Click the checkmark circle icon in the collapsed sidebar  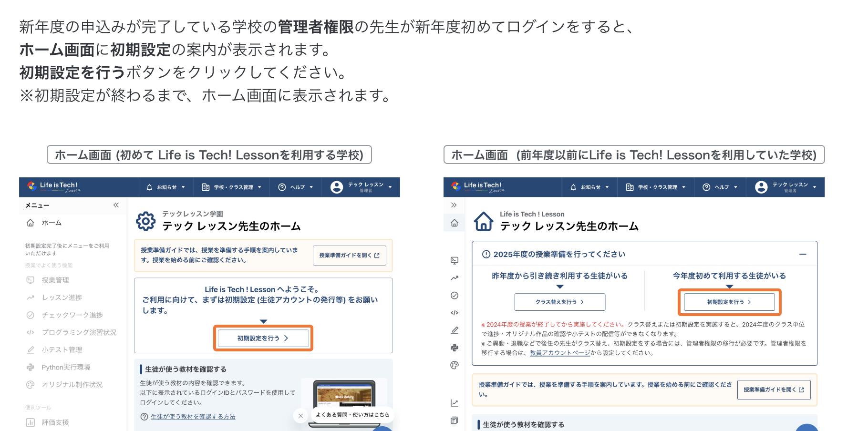[x=455, y=296]
